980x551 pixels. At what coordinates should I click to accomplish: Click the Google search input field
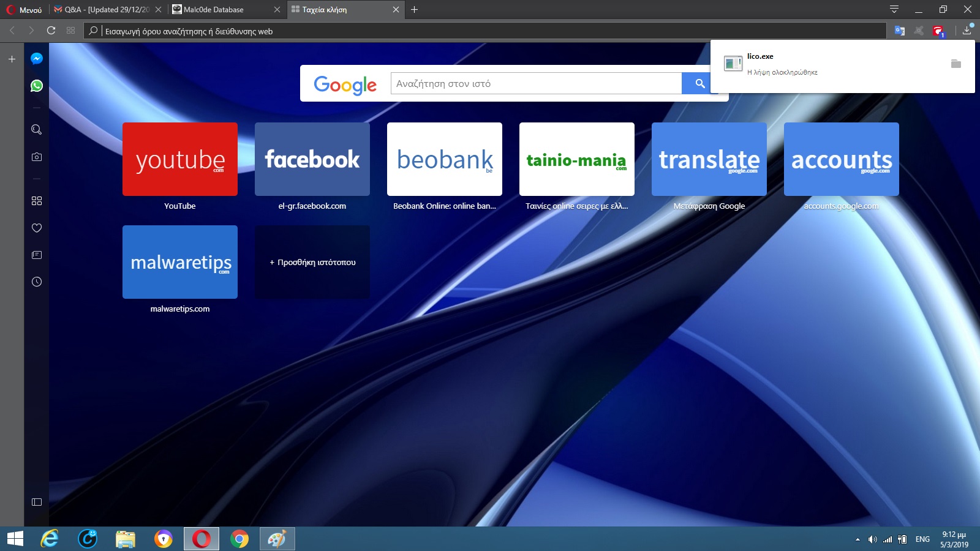(536, 83)
